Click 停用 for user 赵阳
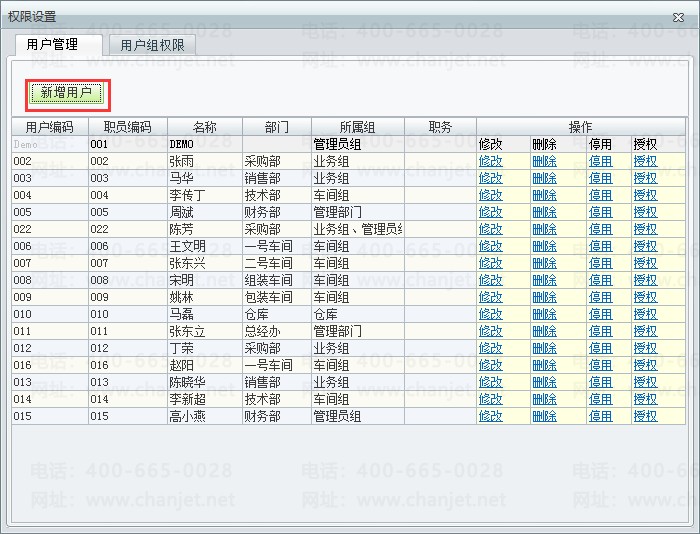Image resolution: width=700 pixels, height=534 pixels. click(x=600, y=365)
